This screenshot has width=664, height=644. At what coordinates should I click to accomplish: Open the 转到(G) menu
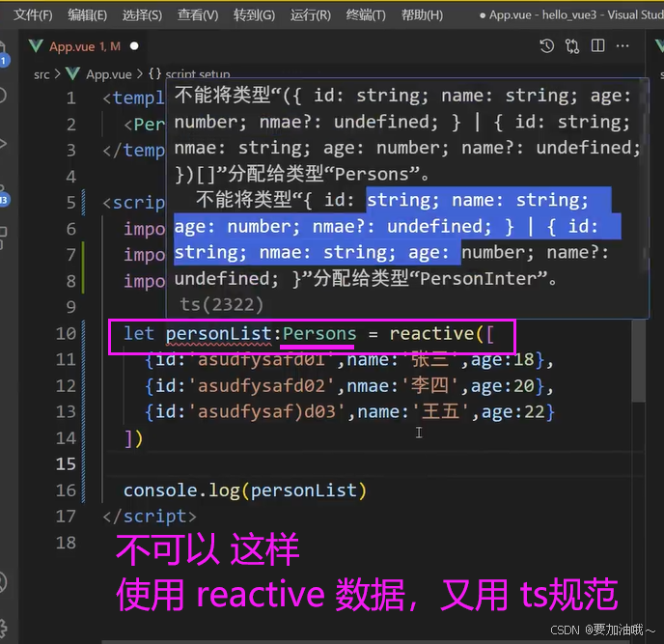254,15
